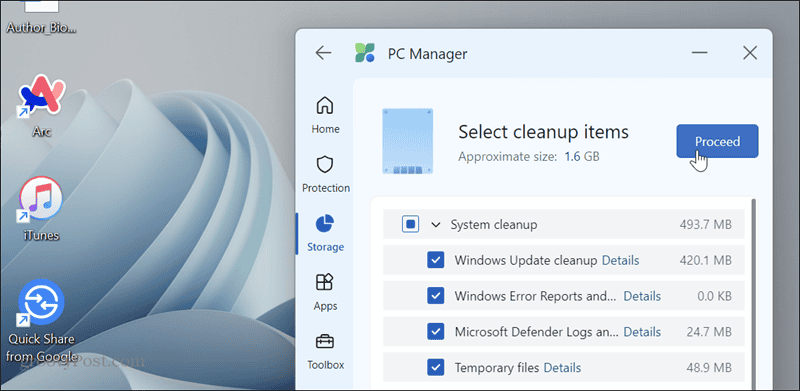Click the Temporary files label

(x=497, y=368)
